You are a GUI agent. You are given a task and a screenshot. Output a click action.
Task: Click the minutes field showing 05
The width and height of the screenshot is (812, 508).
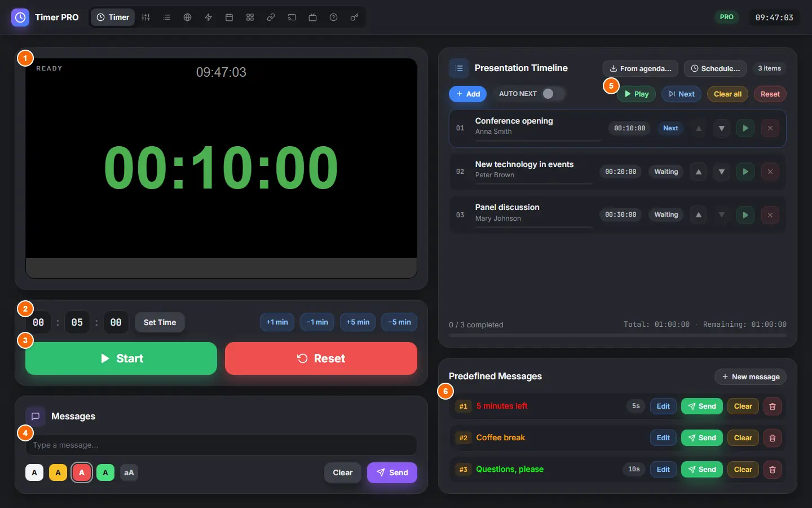tap(77, 322)
